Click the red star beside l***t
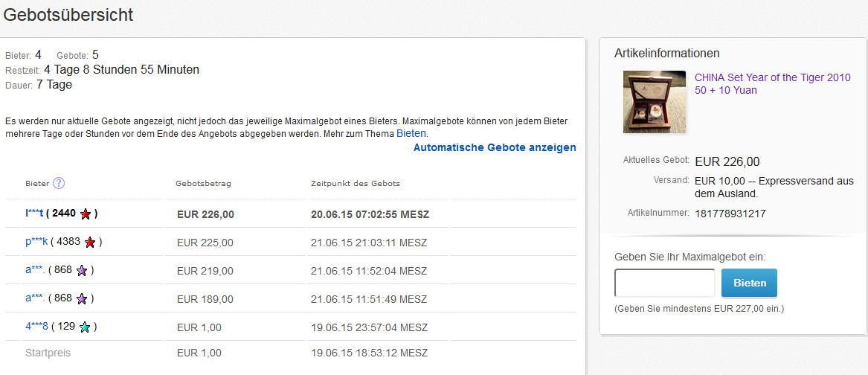 point(86,214)
